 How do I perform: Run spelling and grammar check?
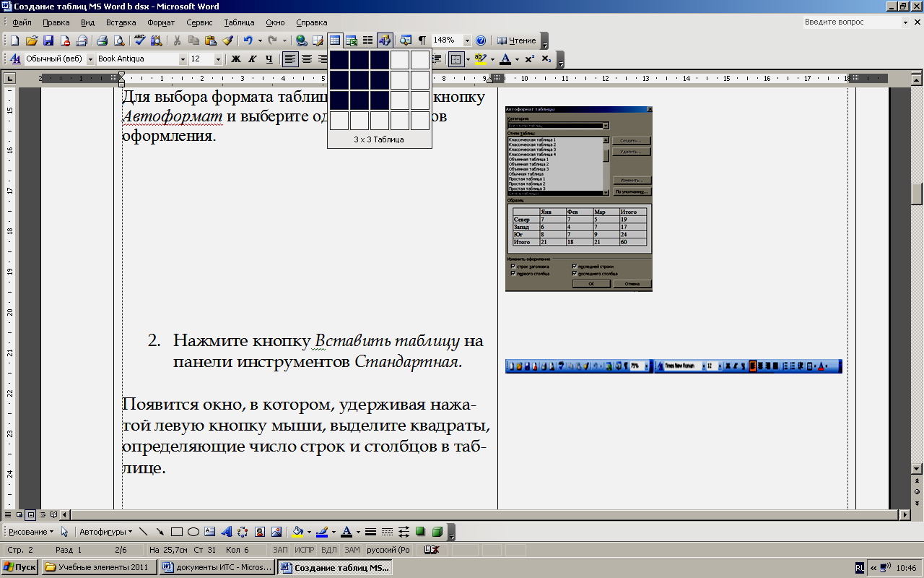pyautogui.click(x=140, y=40)
